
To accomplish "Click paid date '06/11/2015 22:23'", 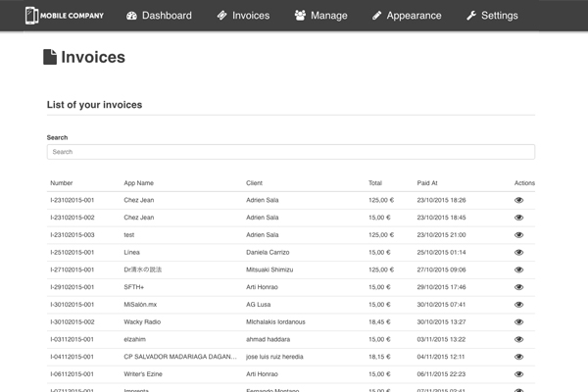I will click(x=441, y=374).
